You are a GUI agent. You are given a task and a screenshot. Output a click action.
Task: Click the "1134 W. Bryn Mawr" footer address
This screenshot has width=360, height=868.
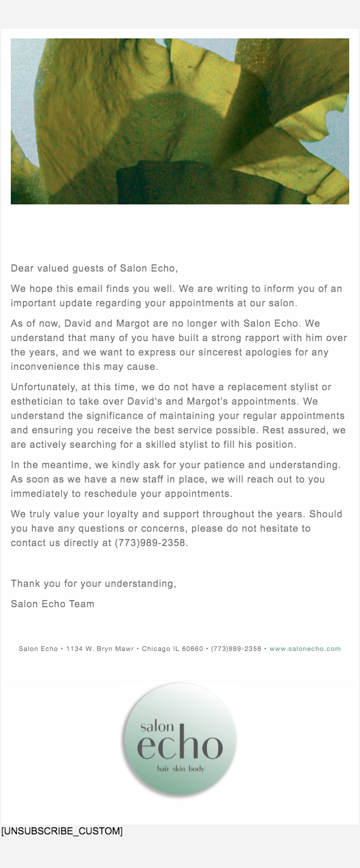point(100,649)
